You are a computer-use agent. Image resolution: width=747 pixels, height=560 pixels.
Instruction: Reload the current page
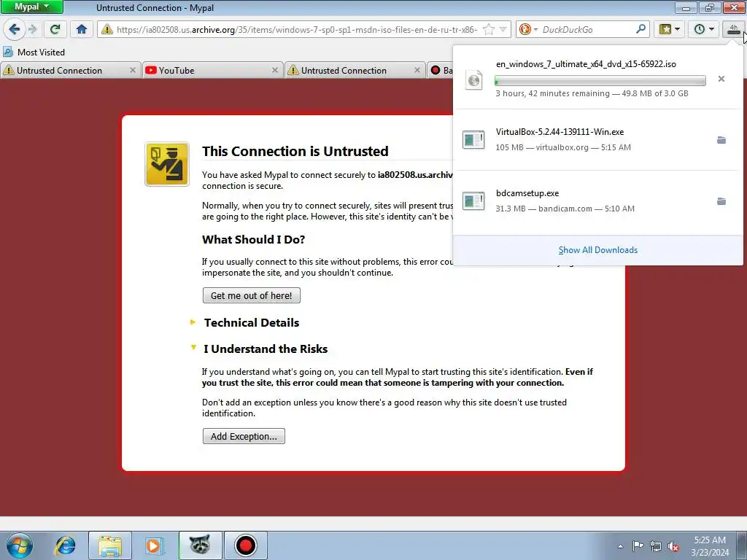(55, 29)
